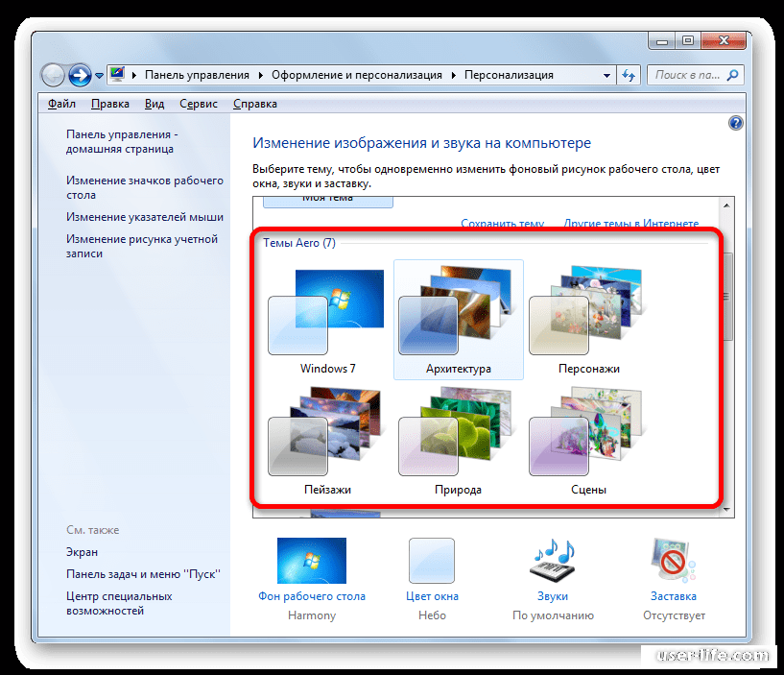The width and height of the screenshot is (784, 675).
Task: Open the recent pages dropdown arrow
Action: click(x=99, y=76)
